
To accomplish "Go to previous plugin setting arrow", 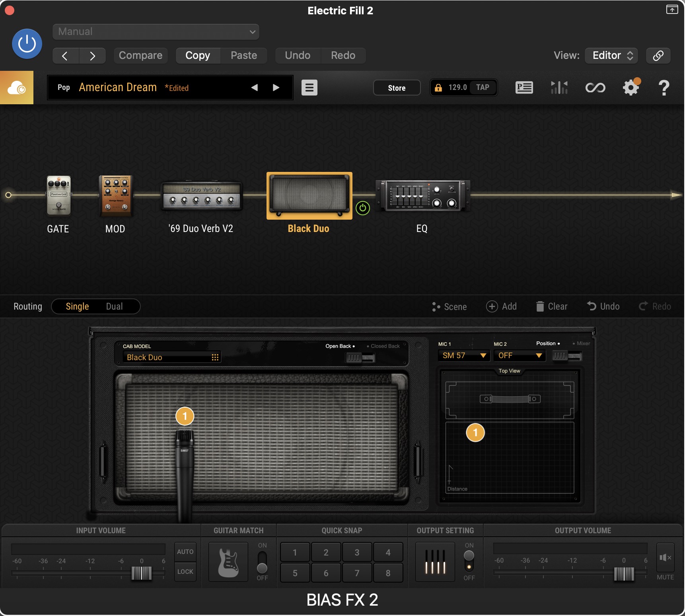I will pyautogui.click(x=66, y=56).
